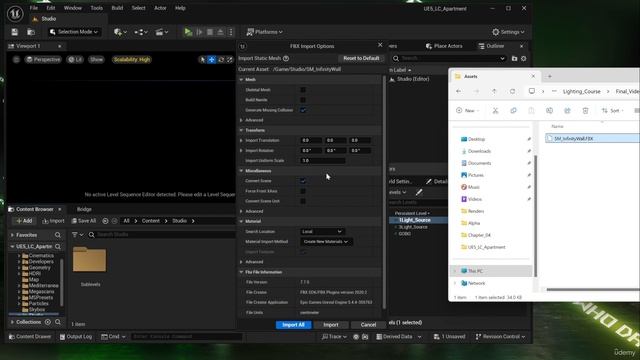Click the Stop simulation button
This screenshot has height=360, width=640.
(210, 32)
